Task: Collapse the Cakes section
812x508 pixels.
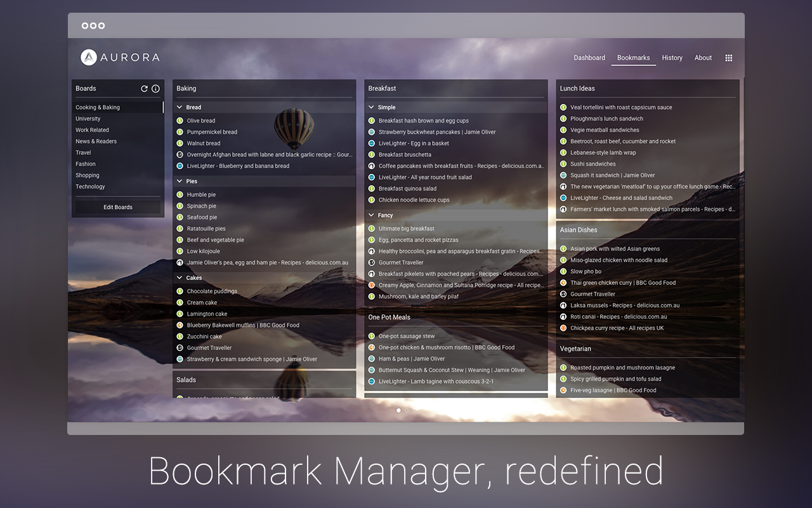Action: [181, 277]
